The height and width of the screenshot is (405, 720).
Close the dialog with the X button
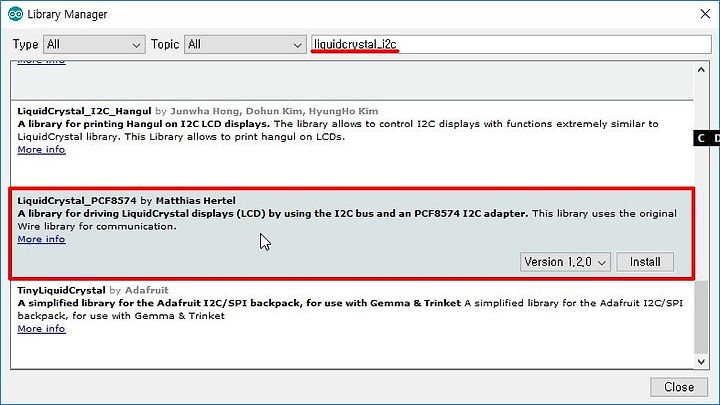(x=705, y=14)
